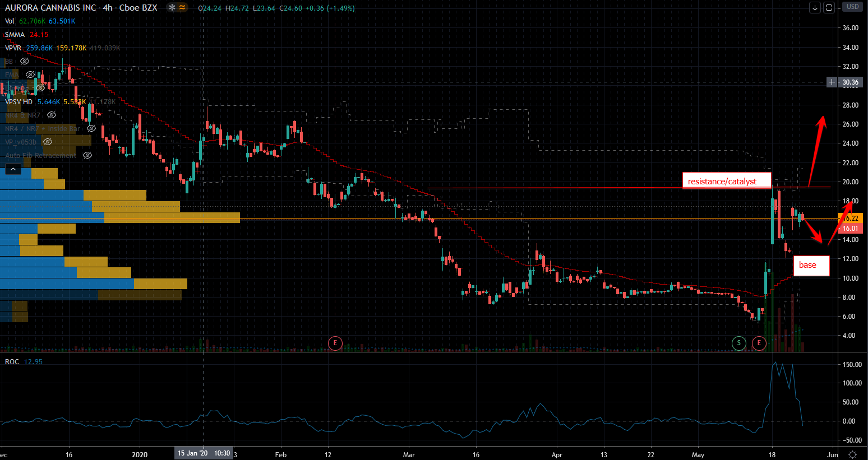Click the ROC value 12.95

[33, 362]
